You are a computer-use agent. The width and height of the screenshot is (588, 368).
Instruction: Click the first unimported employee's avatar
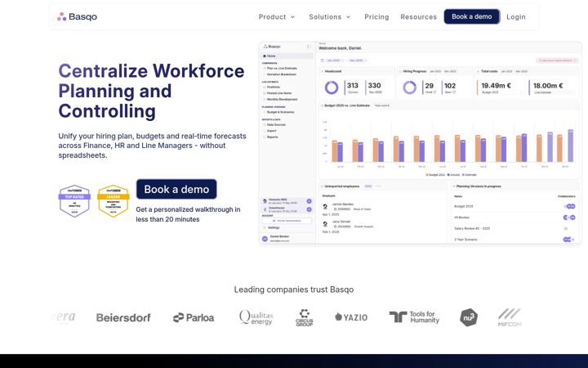pyautogui.click(x=325, y=207)
